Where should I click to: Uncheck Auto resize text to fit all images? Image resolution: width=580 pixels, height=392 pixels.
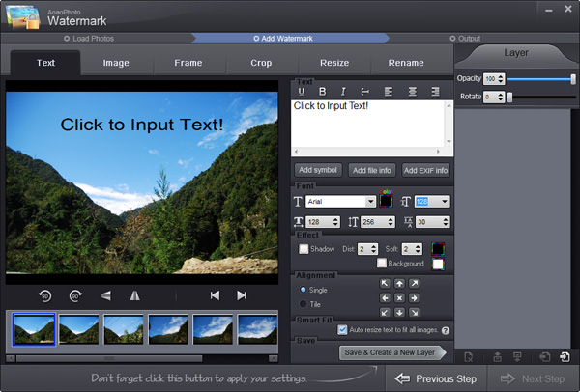pos(342,329)
